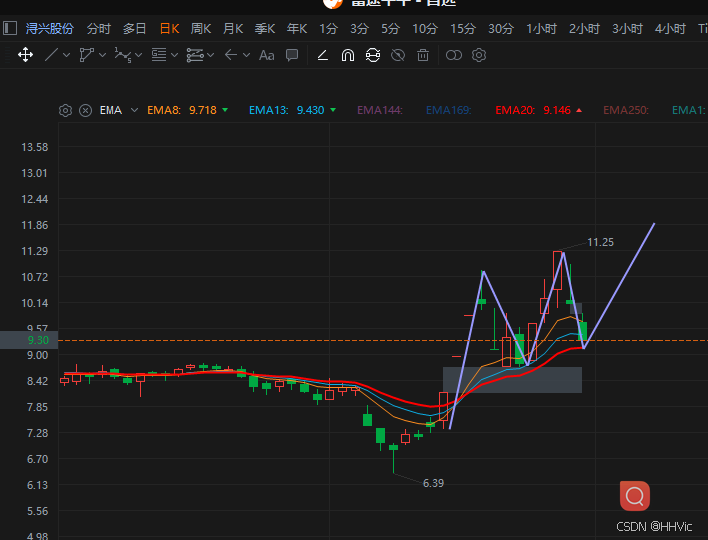
Task: Switch to 2小时 period
Action: coord(584,28)
